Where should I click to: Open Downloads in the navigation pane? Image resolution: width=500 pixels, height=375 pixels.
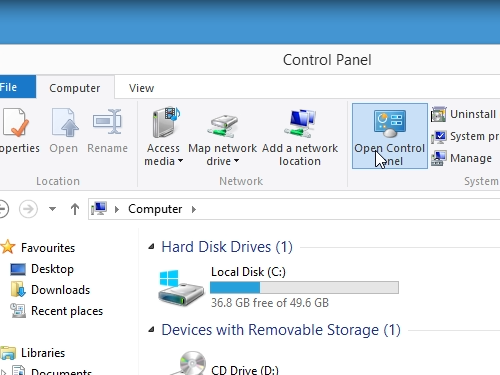point(60,290)
